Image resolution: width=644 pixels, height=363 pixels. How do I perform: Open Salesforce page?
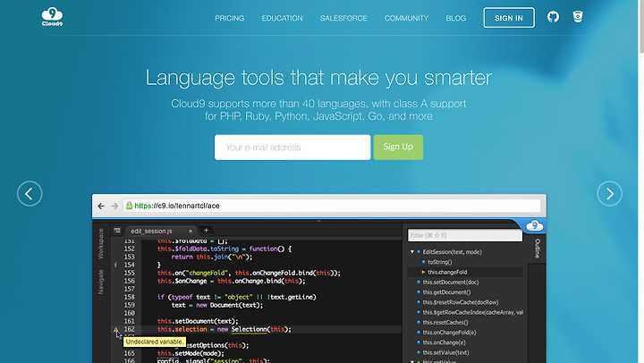click(x=343, y=18)
